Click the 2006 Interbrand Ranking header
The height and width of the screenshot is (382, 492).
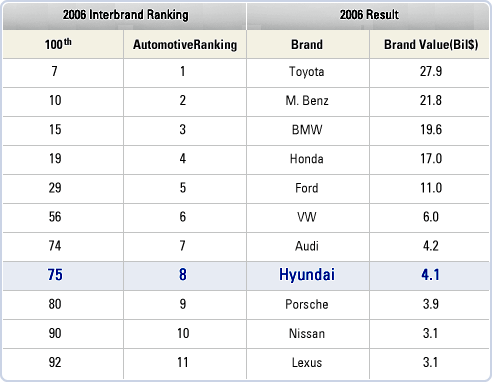125,15
